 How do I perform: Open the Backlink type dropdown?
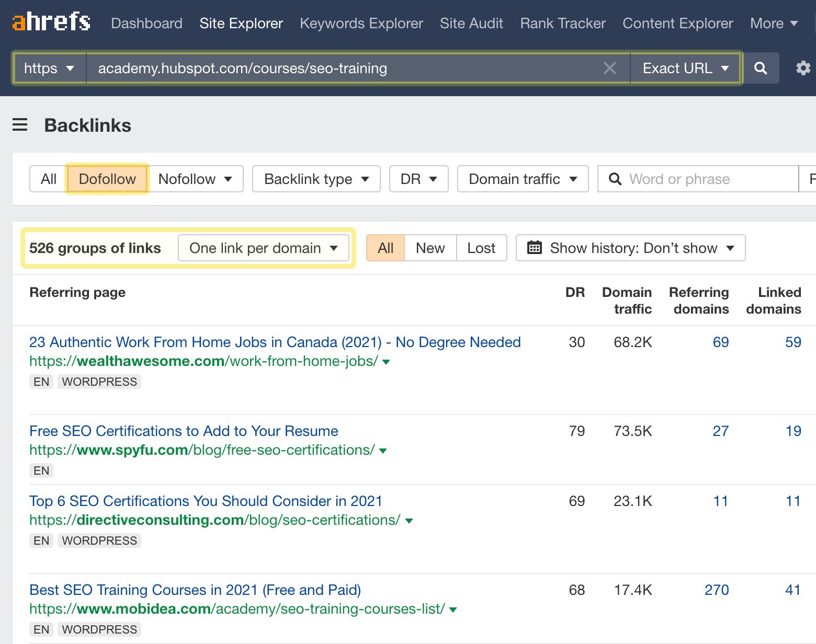pos(316,179)
